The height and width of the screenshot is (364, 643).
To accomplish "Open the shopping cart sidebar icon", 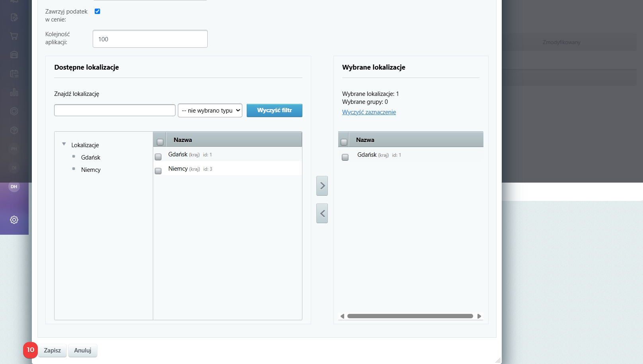I will pos(14,36).
